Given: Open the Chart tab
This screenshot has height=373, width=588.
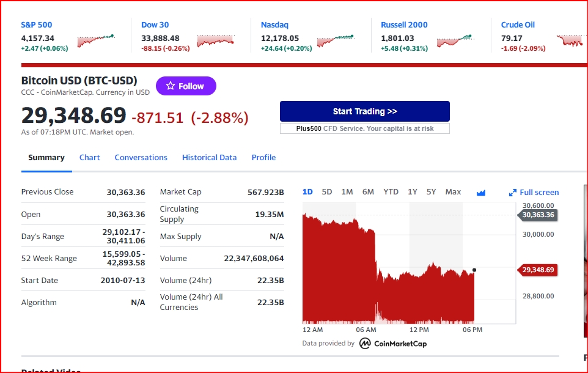Looking at the screenshot, I should pyautogui.click(x=89, y=158).
